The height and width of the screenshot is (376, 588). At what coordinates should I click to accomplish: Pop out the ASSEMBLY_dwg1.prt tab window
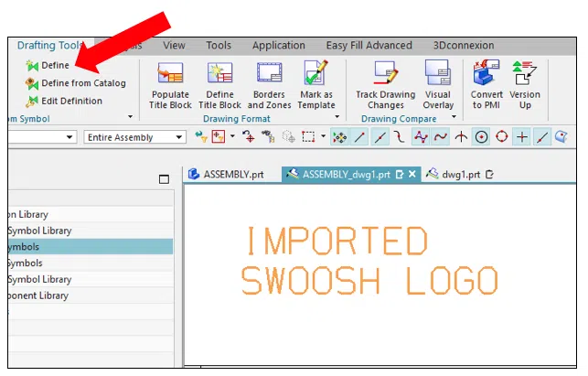pyautogui.click(x=400, y=175)
